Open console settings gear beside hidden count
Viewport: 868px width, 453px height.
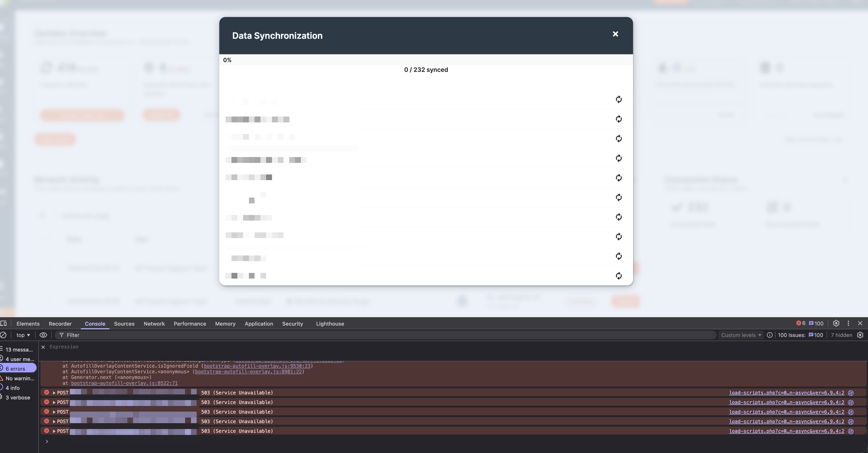click(x=860, y=335)
